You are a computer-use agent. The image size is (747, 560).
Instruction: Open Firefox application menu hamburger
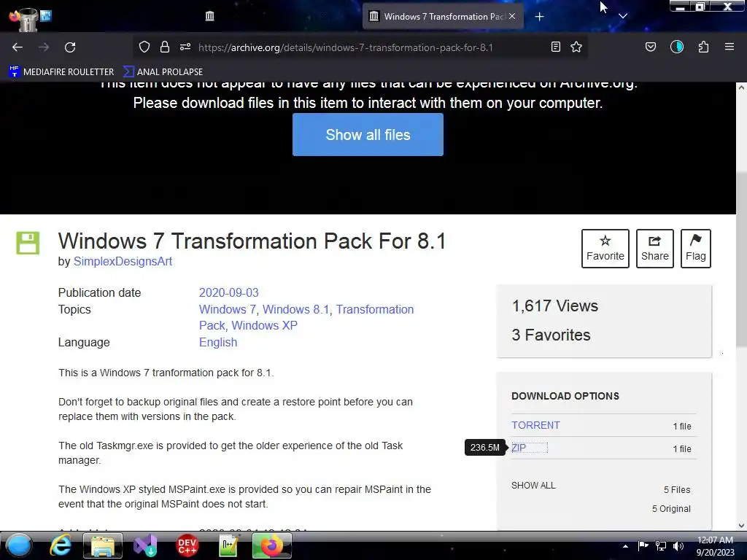pyautogui.click(x=729, y=47)
